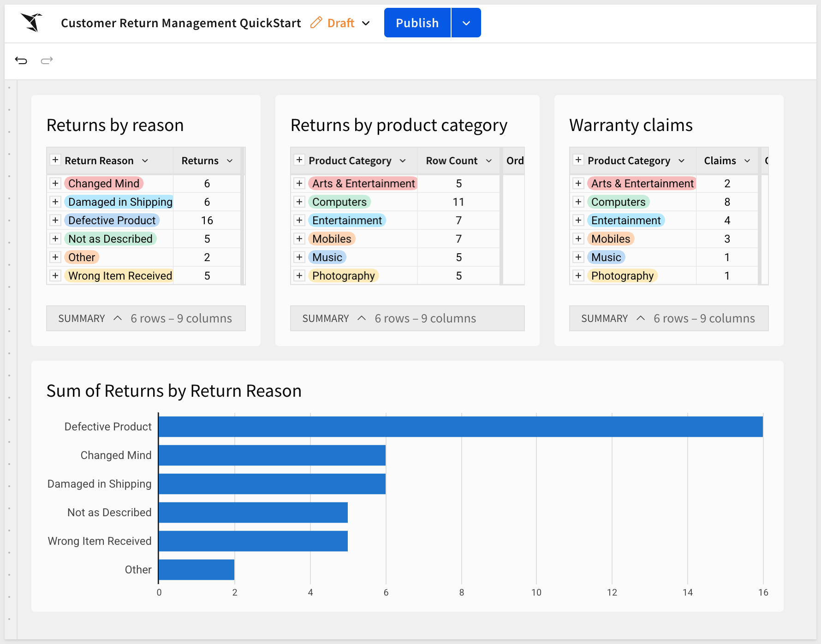The width and height of the screenshot is (821, 644).
Task: Click the redo arrow icon
Action: 47,60
